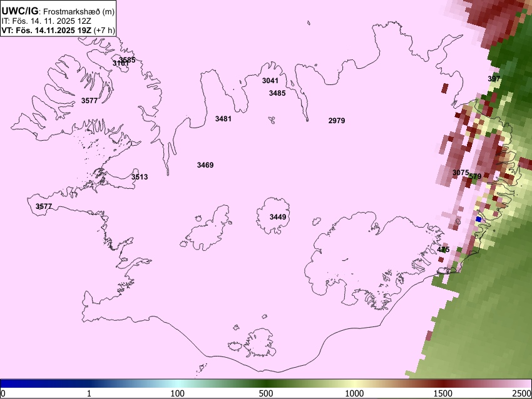Click the 3513 value label
This screenshot has width=532, height=399.
coord(140,177)
